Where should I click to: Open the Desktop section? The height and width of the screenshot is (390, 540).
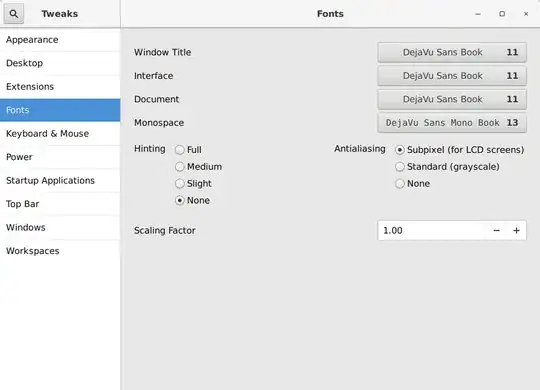coord(60,63)
